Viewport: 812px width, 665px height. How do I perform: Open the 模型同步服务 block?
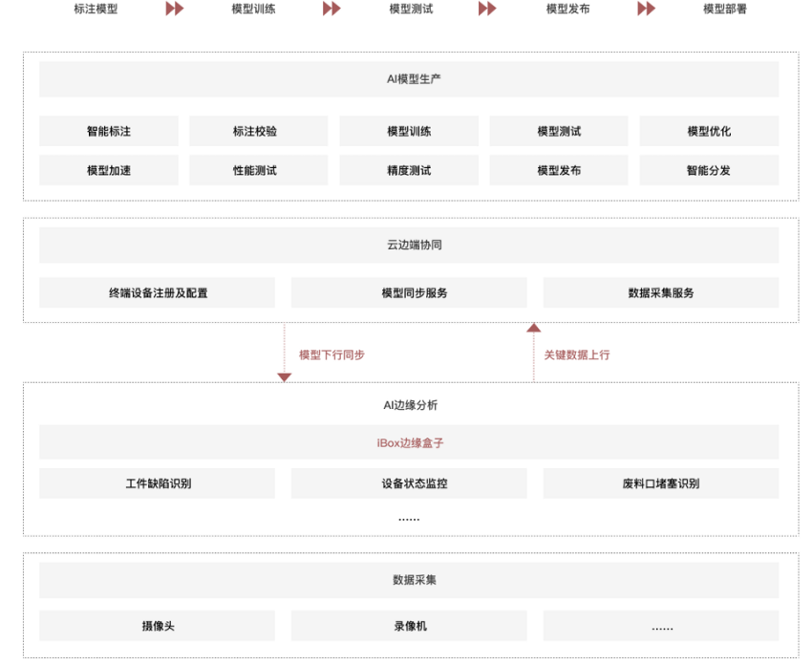pyautogui.click(x=409, y=292)
